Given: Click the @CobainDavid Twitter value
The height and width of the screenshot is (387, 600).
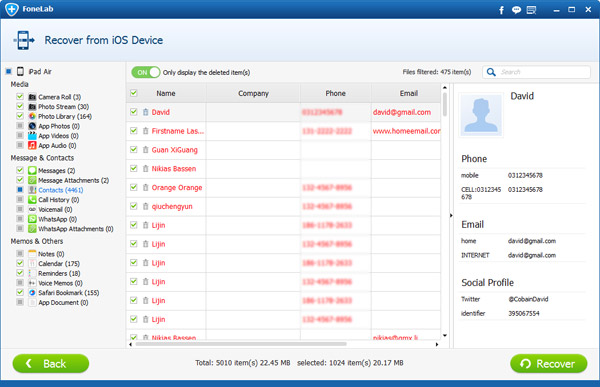Looking at the screenshot, I should pyautogui.click(x=528, y=299).
